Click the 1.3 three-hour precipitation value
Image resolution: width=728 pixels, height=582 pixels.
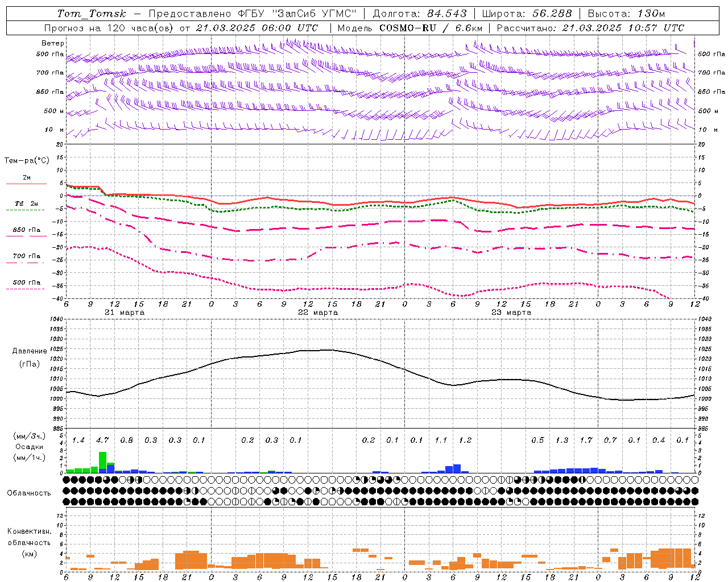(562, 440)
